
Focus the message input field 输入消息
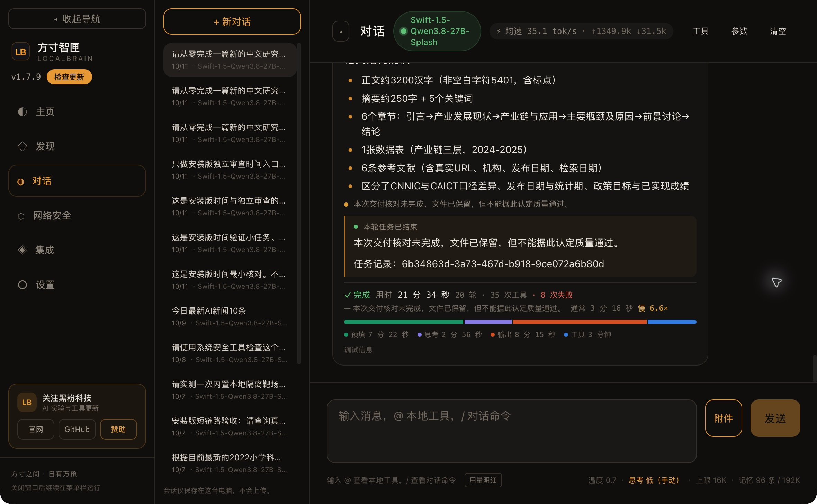pos(512,431)
